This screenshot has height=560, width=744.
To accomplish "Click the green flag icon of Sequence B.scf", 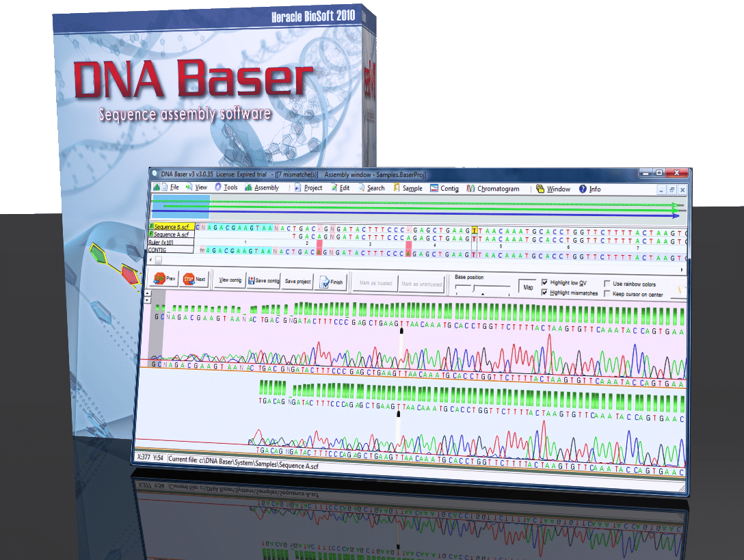I will tap(151, 226).
